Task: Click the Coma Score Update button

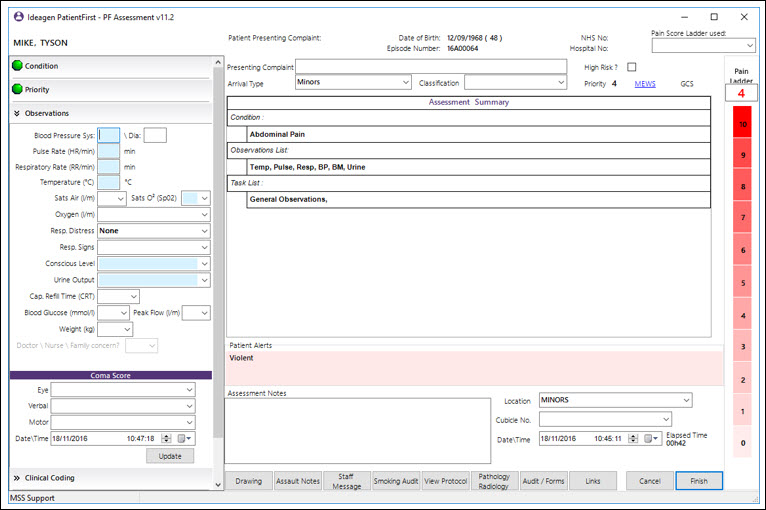Action: click(170, 456)
